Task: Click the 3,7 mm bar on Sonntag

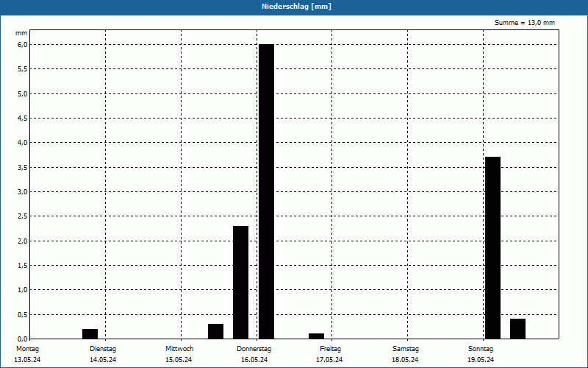Action: point(492,248)
